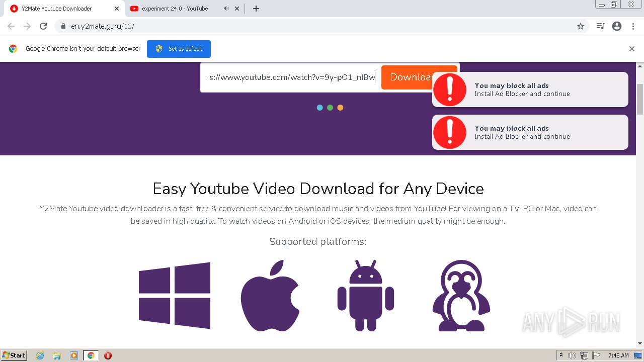This screenshot has height=362, width=644.
Task: Click the second 'You may block all ads' notification
Action: point(530,132)
